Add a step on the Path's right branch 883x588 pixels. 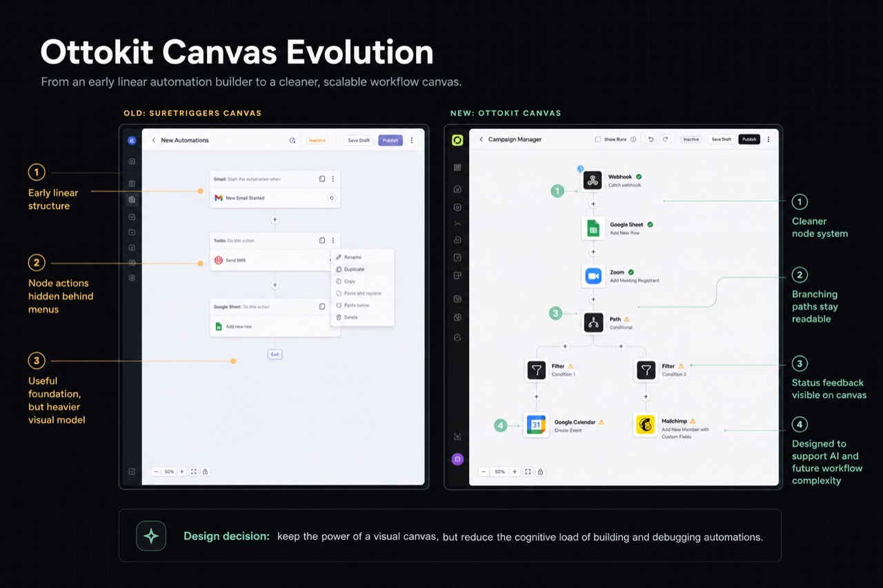pyautogui.click(x=621, y=346)
